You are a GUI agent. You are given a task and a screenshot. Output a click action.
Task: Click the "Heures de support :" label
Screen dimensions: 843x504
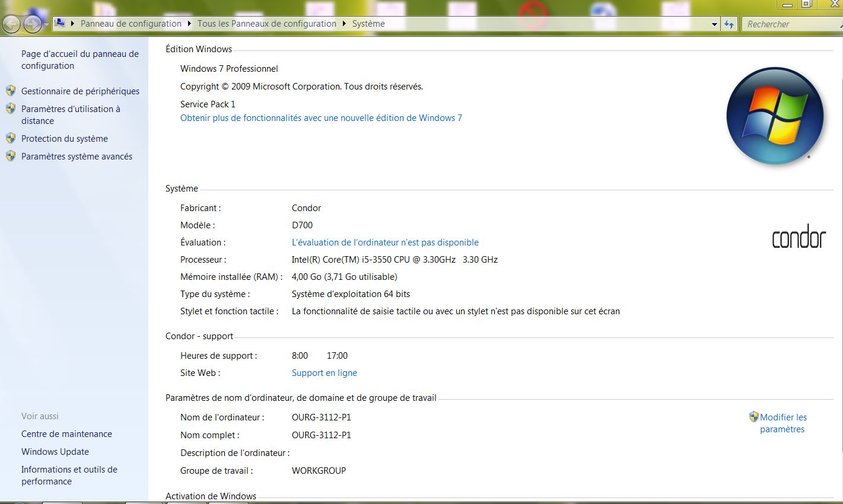coord(219,356)
